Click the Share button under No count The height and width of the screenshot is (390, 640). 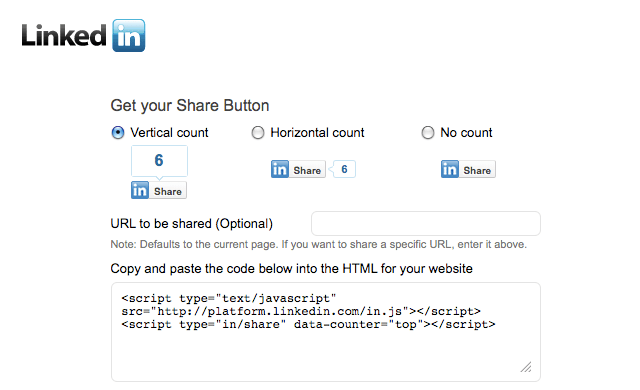coord(468,169)
